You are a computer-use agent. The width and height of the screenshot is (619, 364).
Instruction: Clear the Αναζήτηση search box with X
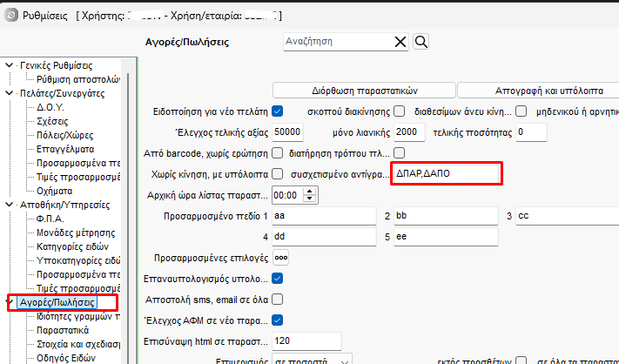(x=400, y=42)
